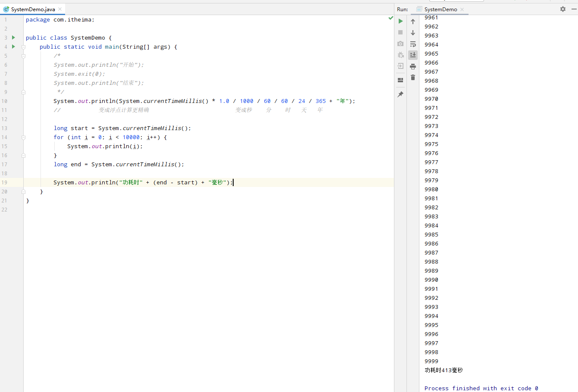This screenshot has width=578, height=392.
Task: Select the SystemDemo.java editor tab
Action: coord(33,9)
